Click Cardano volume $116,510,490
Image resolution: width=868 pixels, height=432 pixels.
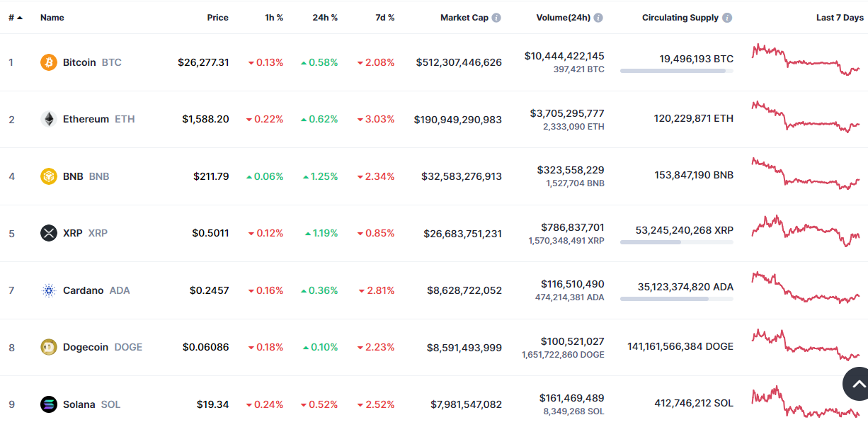[x=573, y=284]
